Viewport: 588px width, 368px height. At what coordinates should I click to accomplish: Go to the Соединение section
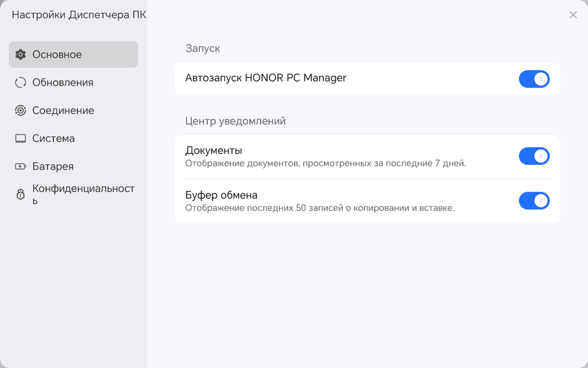(63, 110)
